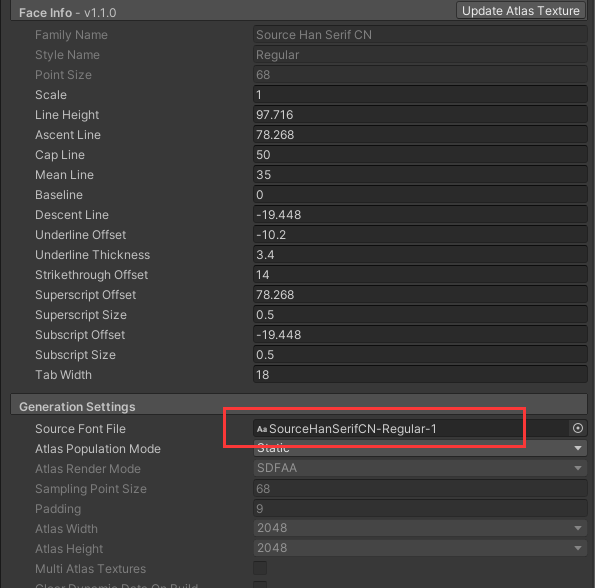Click the Source Font File object field

412,429
